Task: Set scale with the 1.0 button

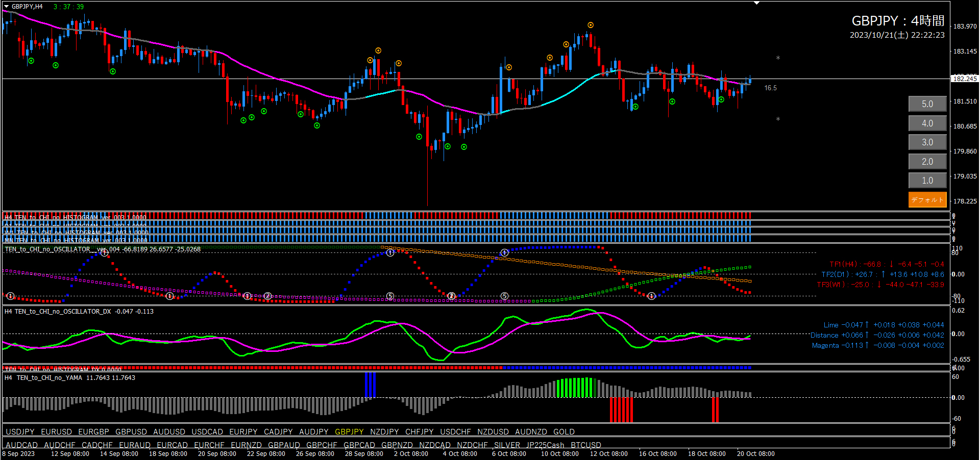Action: [x=927, y=181]
